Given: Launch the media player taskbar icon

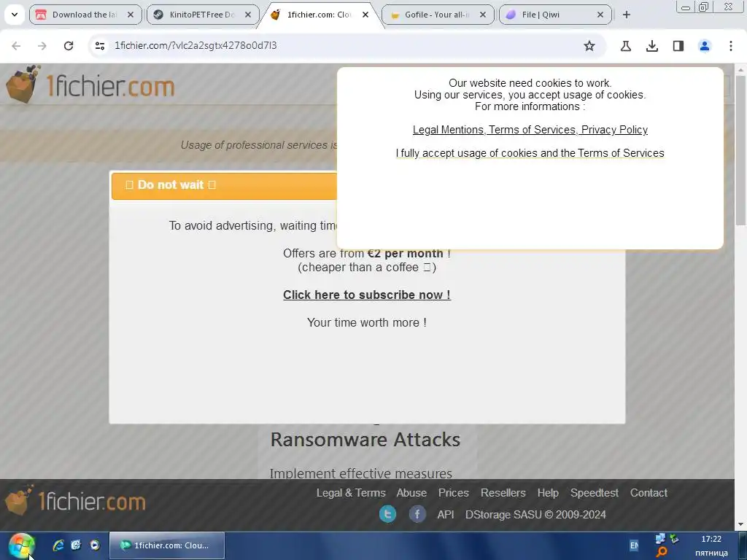Looking at the screenshot, I should point(95,545).
